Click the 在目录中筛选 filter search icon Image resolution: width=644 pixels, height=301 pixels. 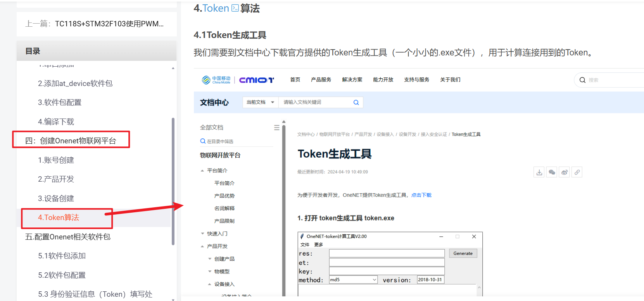[203, 141]
